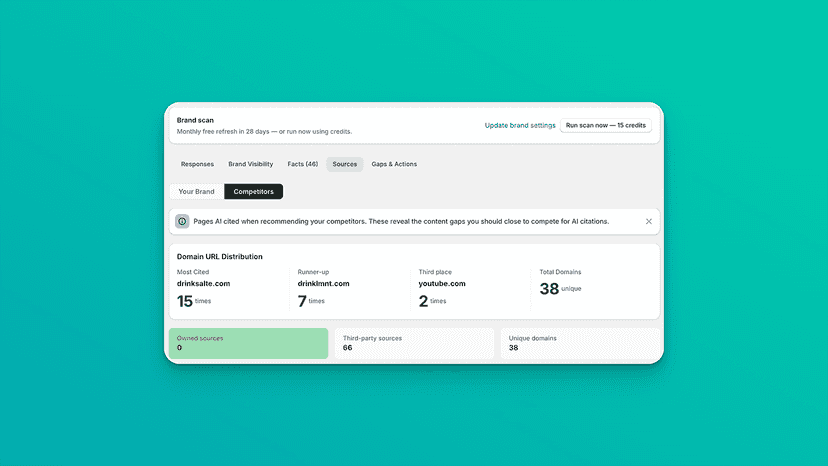The image size is (828, 466).
Task: Click the Domain URL Distribution heading
Action: [219, 256]
